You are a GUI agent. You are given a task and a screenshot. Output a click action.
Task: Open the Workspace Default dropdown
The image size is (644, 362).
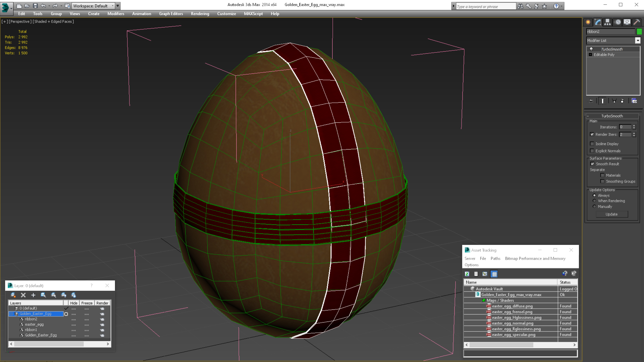click(93, 6)
